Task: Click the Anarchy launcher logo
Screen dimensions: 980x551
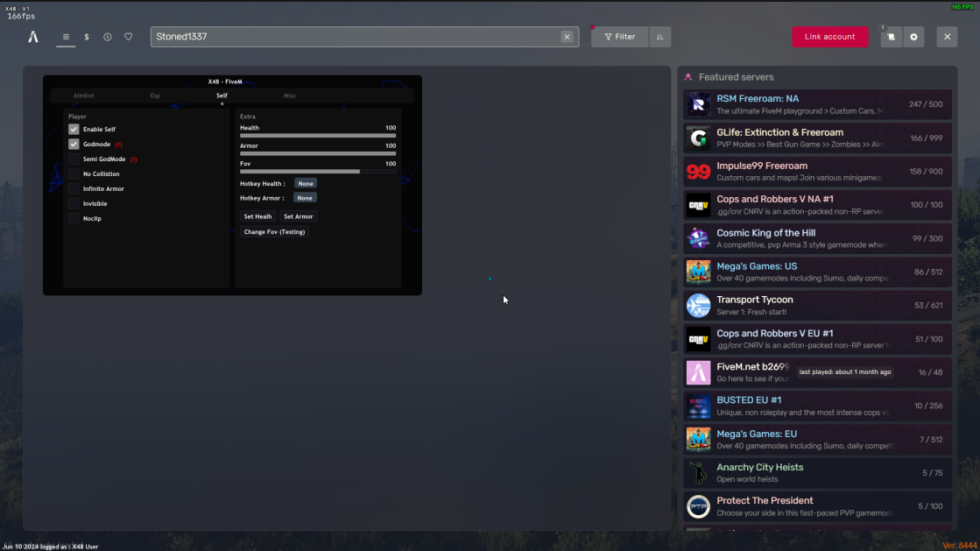Action: click(x=32, y=36)
